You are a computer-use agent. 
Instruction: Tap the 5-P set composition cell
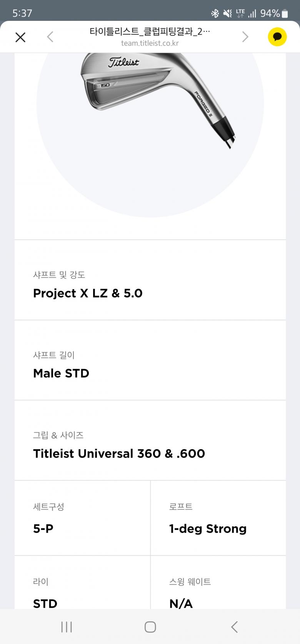[x=82, y=518]
